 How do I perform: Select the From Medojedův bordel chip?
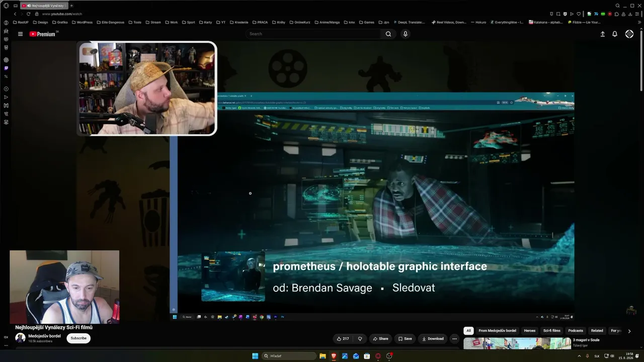pos(497,331)
